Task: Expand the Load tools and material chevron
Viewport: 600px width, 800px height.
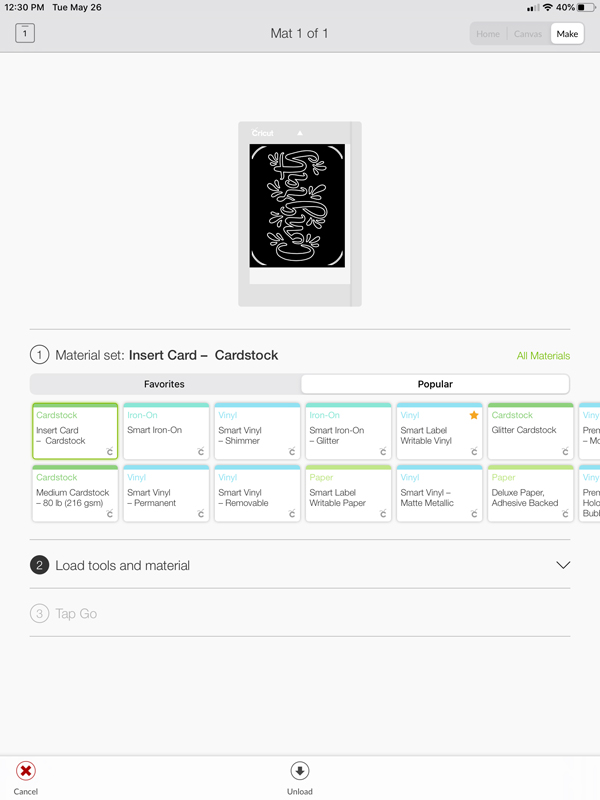Action: tap(562, 565)
